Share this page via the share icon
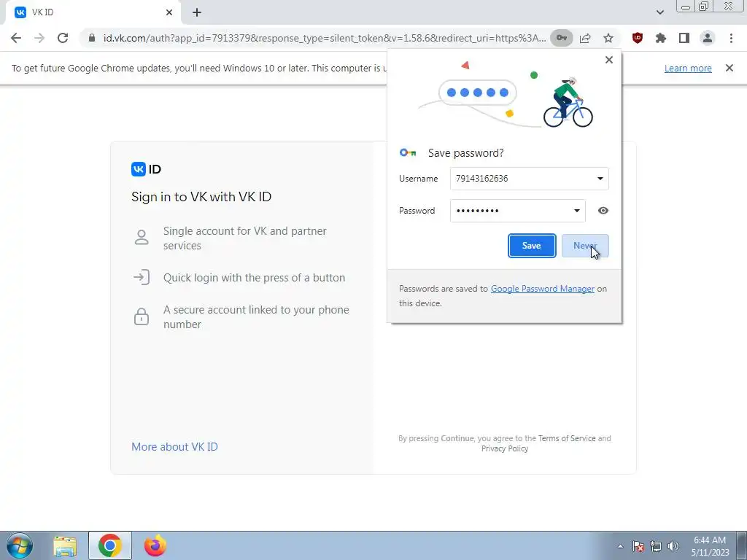 pos(585,38)
